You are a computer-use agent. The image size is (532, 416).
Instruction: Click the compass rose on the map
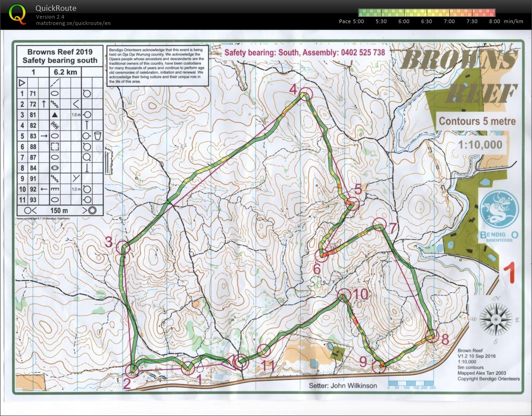[x=497, y=319]
